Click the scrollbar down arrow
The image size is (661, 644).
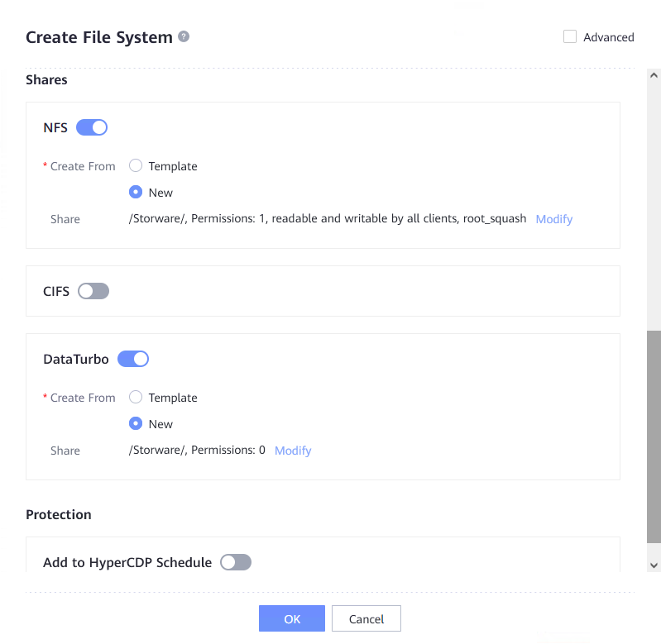point(654,565)
